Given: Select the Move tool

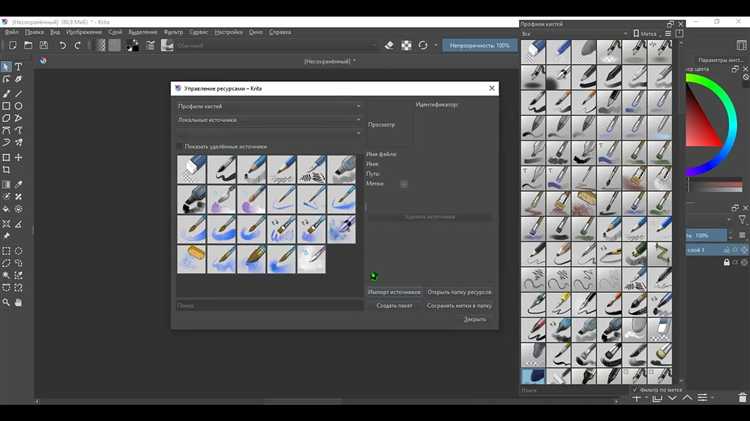Looking at the screenshot, I should (18, 157).
